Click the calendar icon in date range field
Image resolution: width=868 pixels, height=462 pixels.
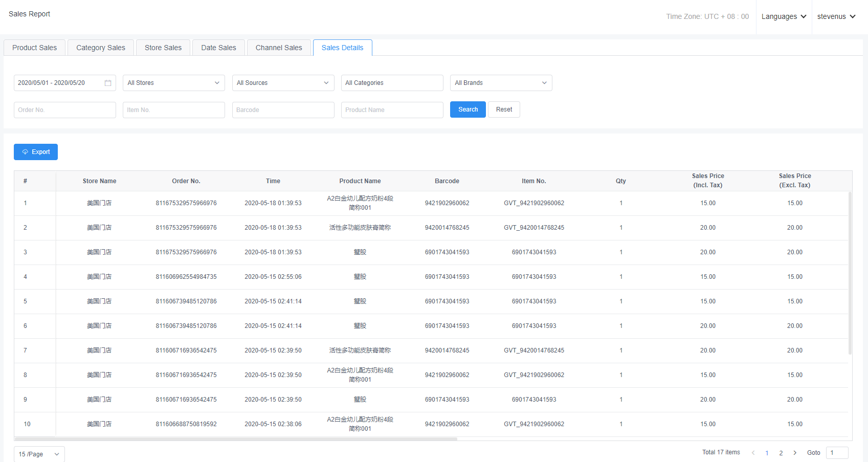[108, 83]
